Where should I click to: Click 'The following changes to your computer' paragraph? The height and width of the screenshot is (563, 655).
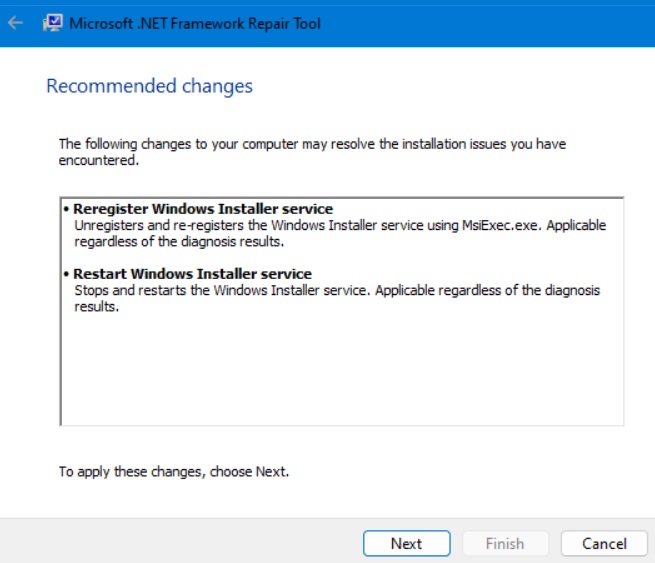point(312,152)
